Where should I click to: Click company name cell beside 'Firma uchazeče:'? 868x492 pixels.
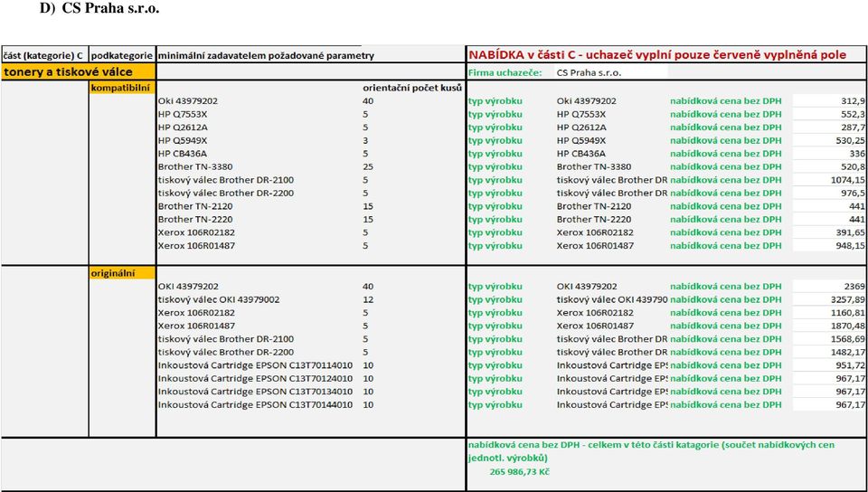[x=612, y=72]
